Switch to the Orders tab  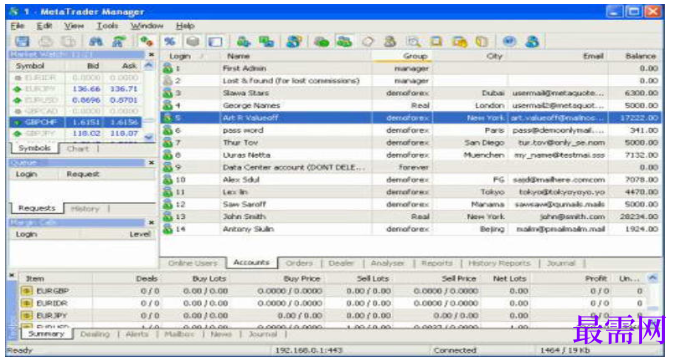299,263
